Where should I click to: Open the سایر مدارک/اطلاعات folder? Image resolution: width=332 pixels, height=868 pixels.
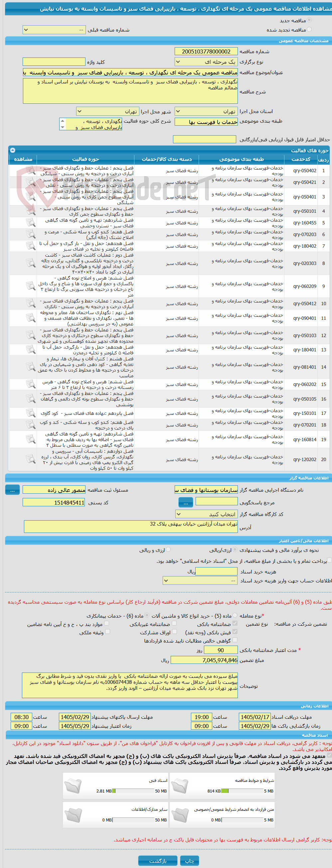click(73, 815)
